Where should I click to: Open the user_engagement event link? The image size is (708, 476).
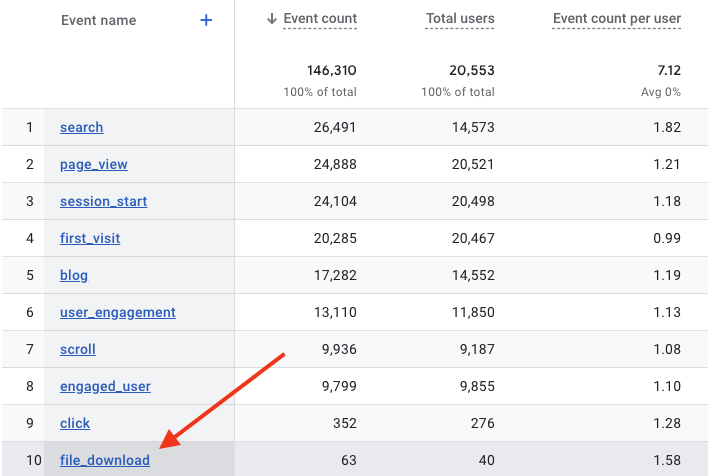117,312
